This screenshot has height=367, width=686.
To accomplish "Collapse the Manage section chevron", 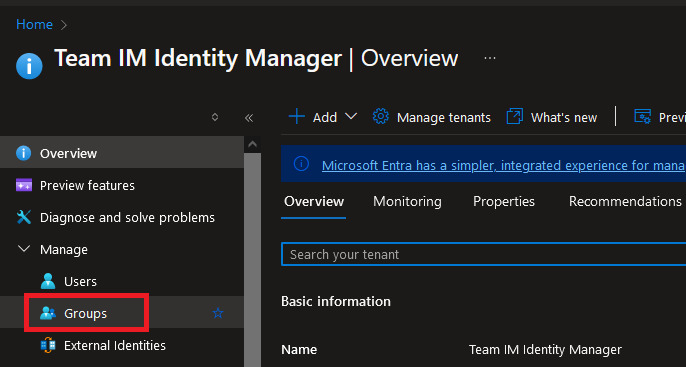I will [x=24, y=249].
